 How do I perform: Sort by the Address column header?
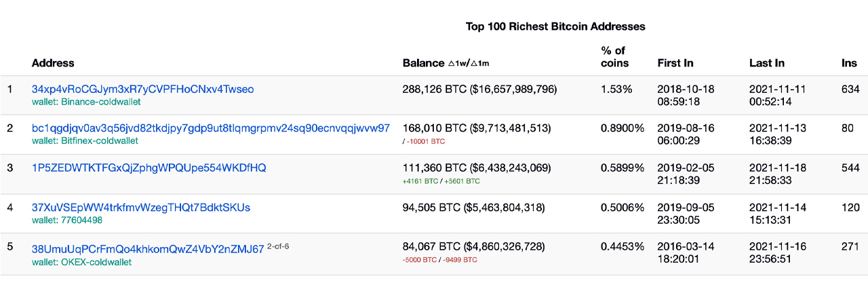tap(53, 63)
